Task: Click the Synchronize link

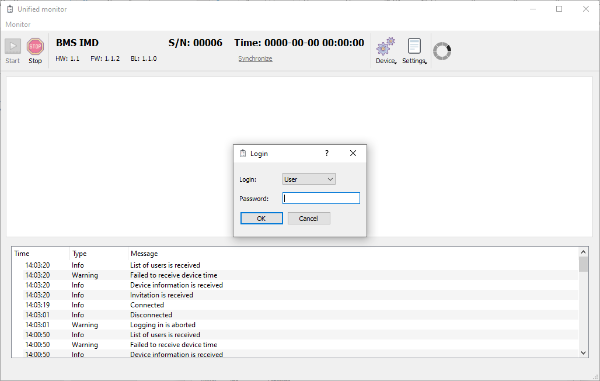Action: [x=255, y=59]
